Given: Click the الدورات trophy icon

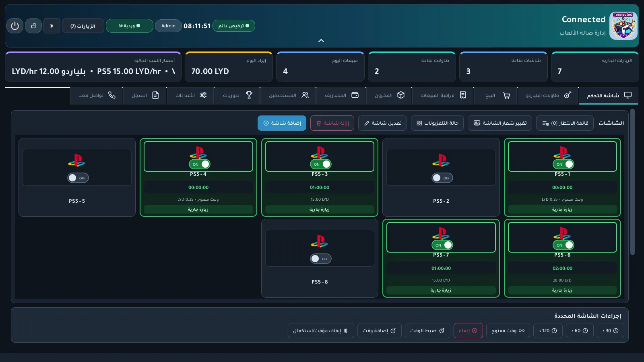Looking at the screenshot, I should tap(249, 95).
